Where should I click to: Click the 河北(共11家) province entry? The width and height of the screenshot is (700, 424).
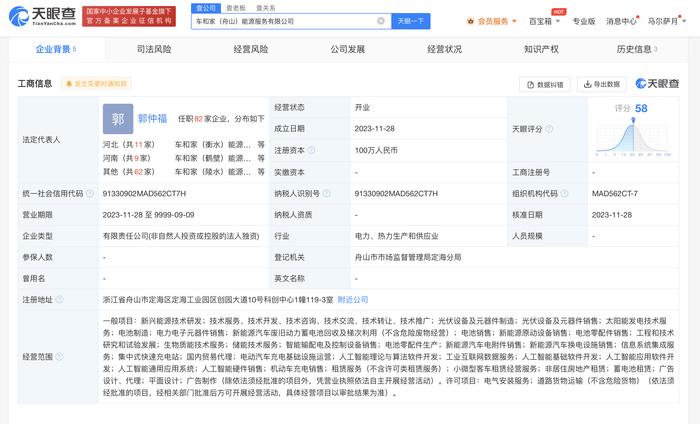click(129, 145)
